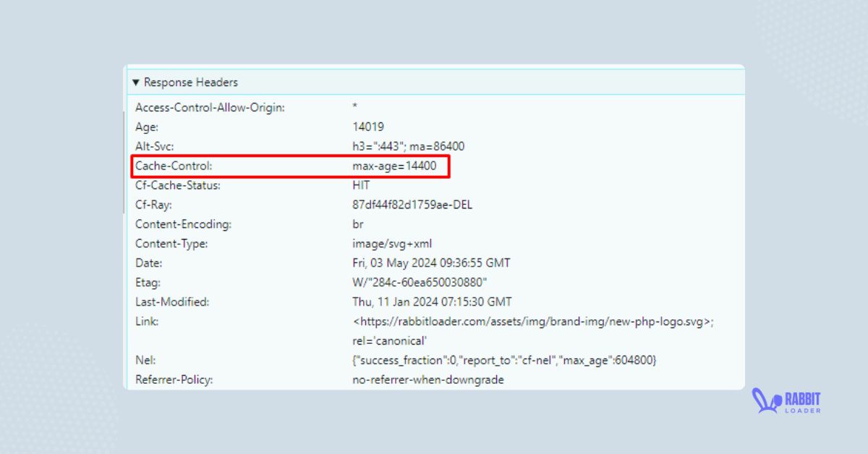Select the Access-Control-Allow-Origin header label
Image resolution: width=868 pixels, height=454 pixels.
(210, 107)
